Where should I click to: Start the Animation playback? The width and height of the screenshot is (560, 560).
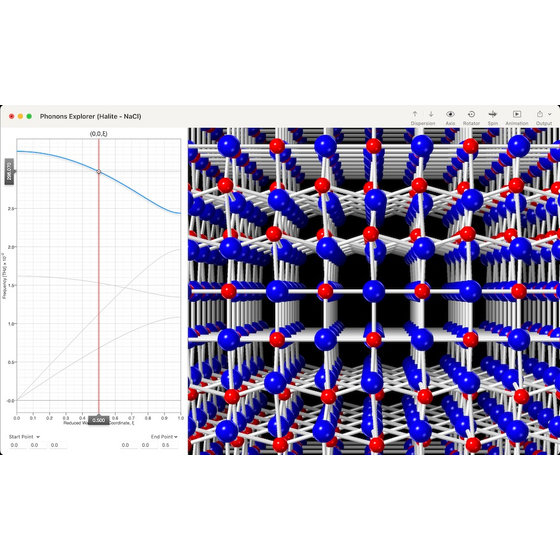point(517,114)
